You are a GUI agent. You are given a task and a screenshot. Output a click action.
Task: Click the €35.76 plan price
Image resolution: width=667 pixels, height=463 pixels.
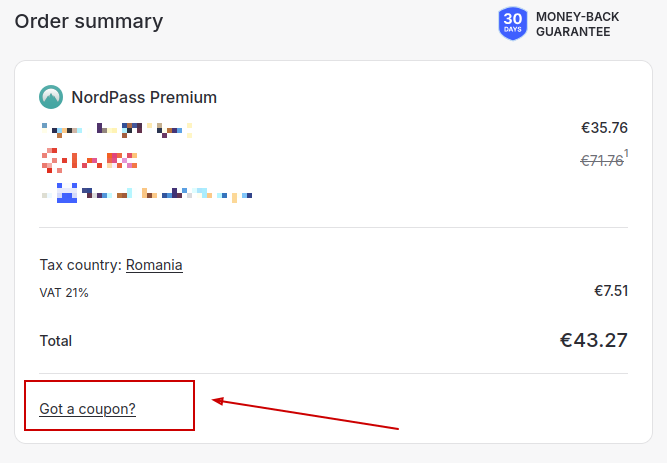click(x=604, y=128)
